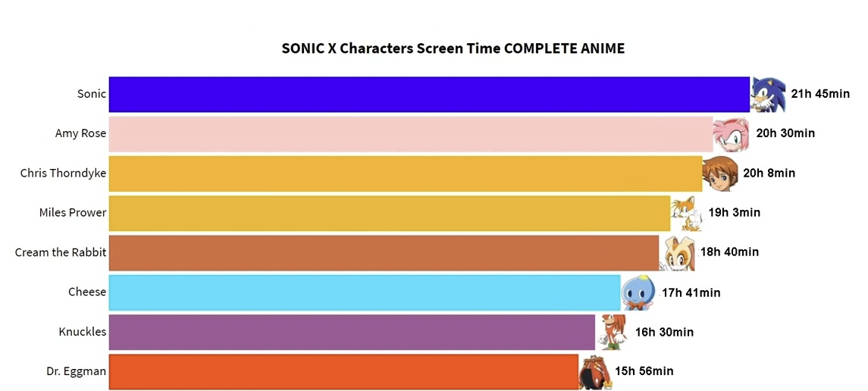
Task: Click the "Miles Prower" axis label
Action: 73,213
